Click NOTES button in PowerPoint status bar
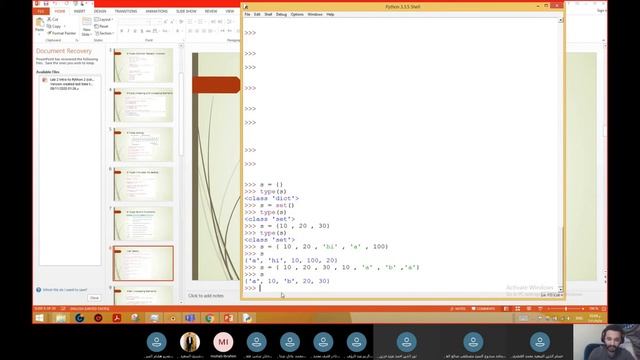Image resolution: width=640 pixels, height=360 pixels. [458, 309]
